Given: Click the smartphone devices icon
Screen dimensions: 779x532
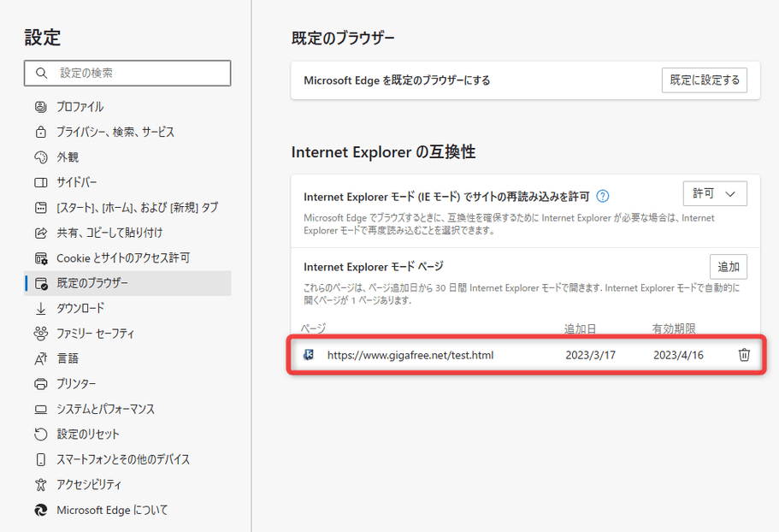Looking at the screenshot, I should [x=41, y=459].
